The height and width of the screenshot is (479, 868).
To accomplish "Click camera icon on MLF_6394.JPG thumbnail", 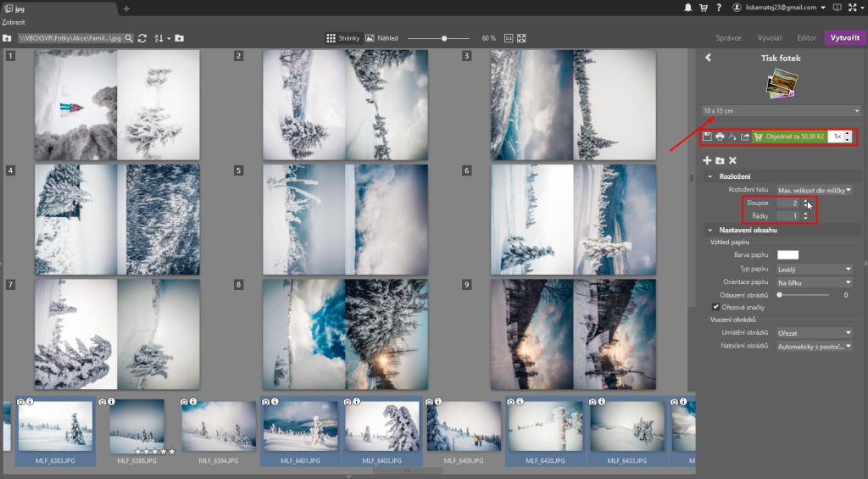I will click(184, 402).
